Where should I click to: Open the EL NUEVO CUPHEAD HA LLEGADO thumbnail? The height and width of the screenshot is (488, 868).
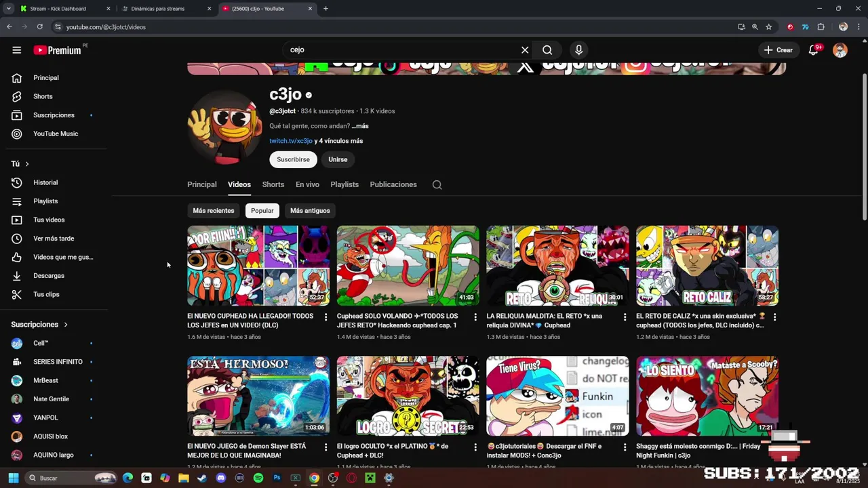pos(258,266)
